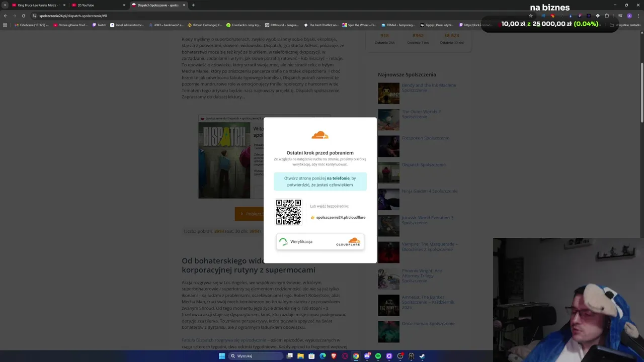Close the Dispatch Spolszczenie tab
Viewport: 644px width, 362px height.
click(184, 5)
